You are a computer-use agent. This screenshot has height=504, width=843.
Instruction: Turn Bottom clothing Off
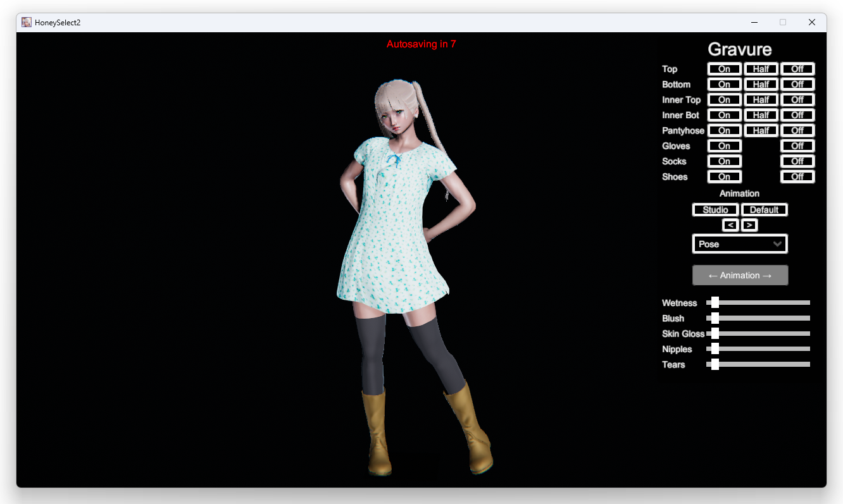[797, 84]
